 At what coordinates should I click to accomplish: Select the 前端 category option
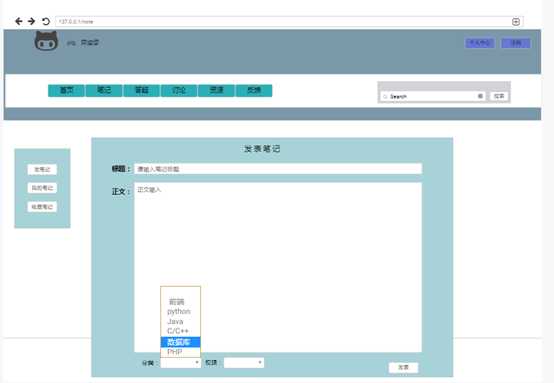[x=180, y=302]
